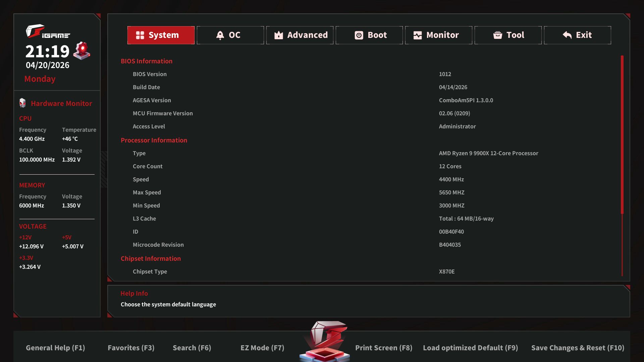Click the Max Speed 5650 MHZ value

452,192
